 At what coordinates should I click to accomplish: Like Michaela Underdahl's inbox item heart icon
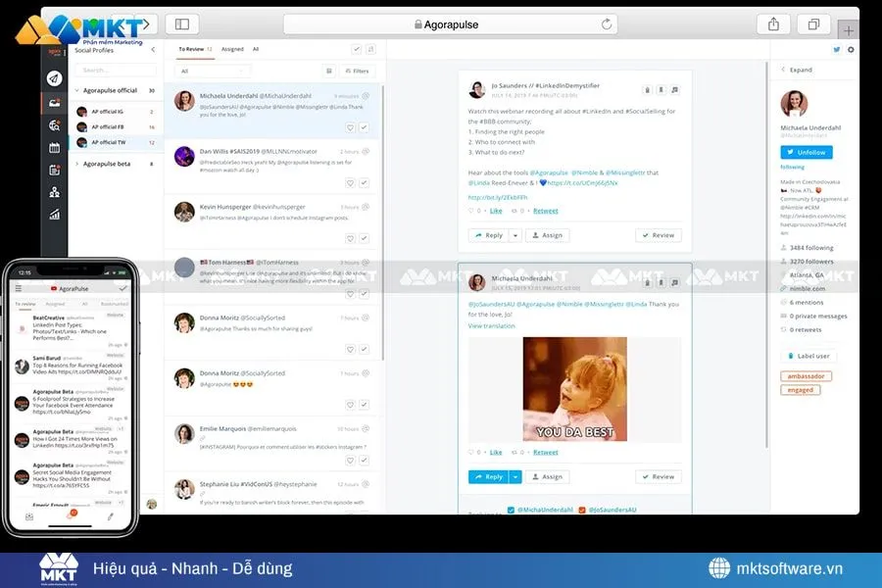point(350,127)
